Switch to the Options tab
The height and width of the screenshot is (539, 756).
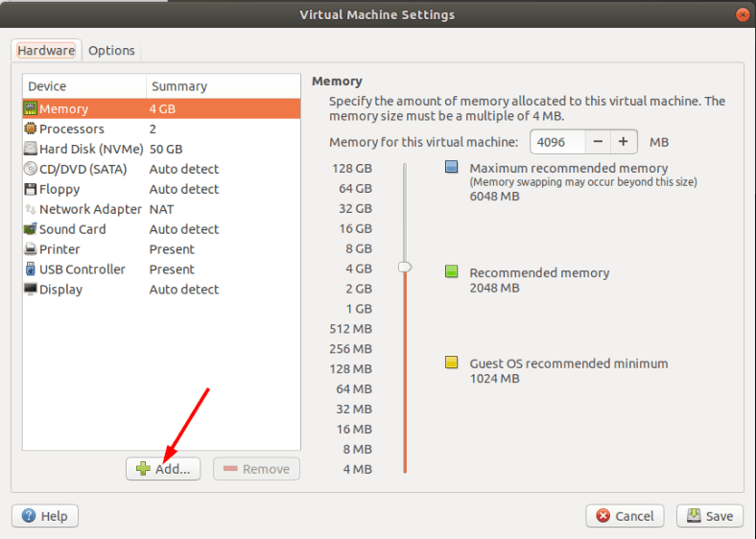click(x=111, y=50)
